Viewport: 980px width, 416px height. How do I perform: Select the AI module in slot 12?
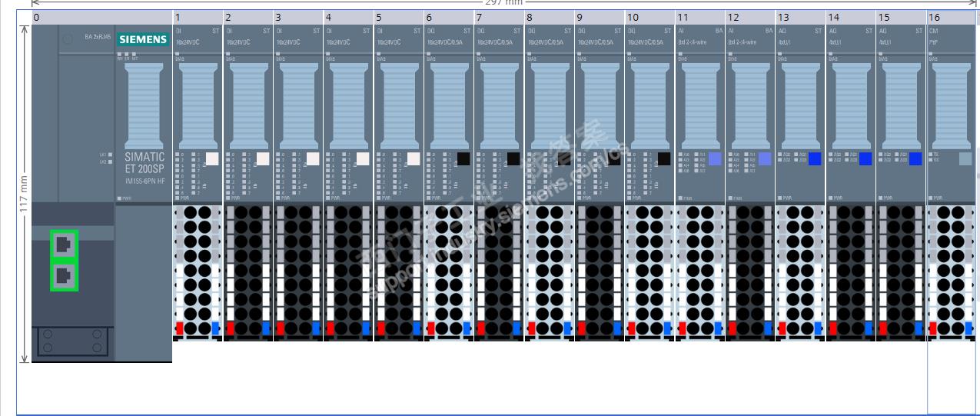coord(750,114)
